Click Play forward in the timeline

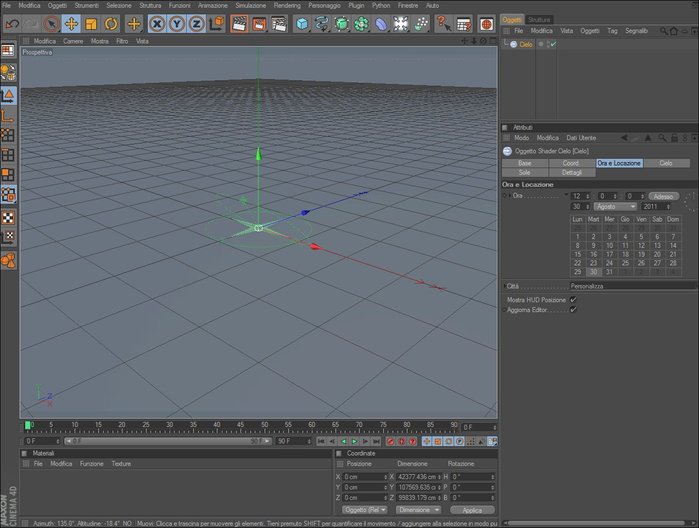354,441
